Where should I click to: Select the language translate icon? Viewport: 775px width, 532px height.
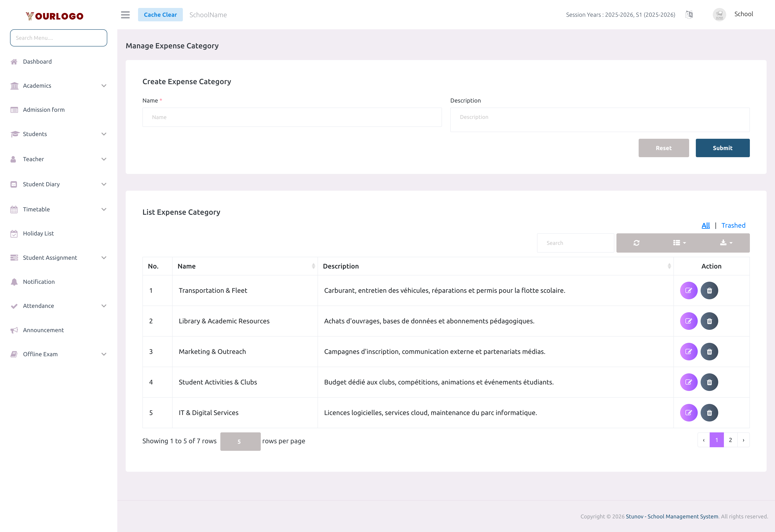pyautogui.click(x=689, y=15)
